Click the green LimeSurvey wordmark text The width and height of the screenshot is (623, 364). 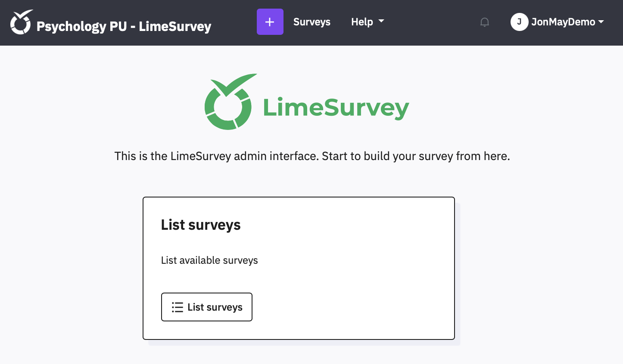(336, 108)
